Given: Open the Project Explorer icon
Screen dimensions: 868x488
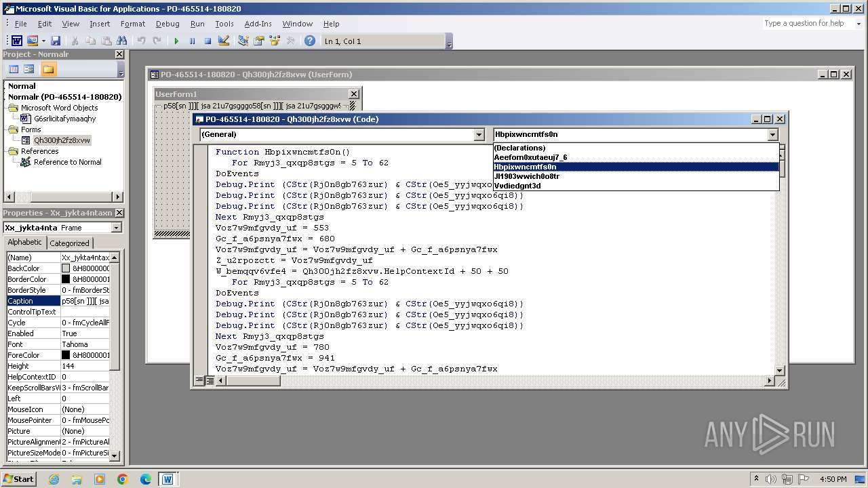Looking at the screenshot, I should (243, 41).
